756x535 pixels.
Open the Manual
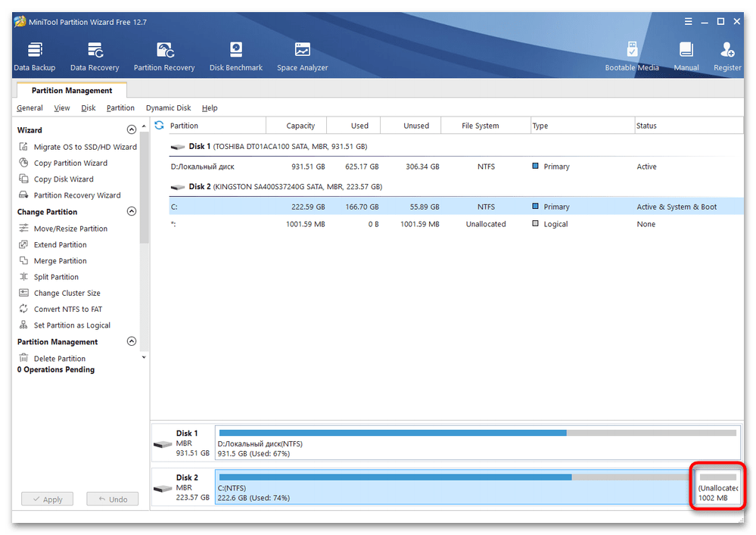[x=686, y=57]
